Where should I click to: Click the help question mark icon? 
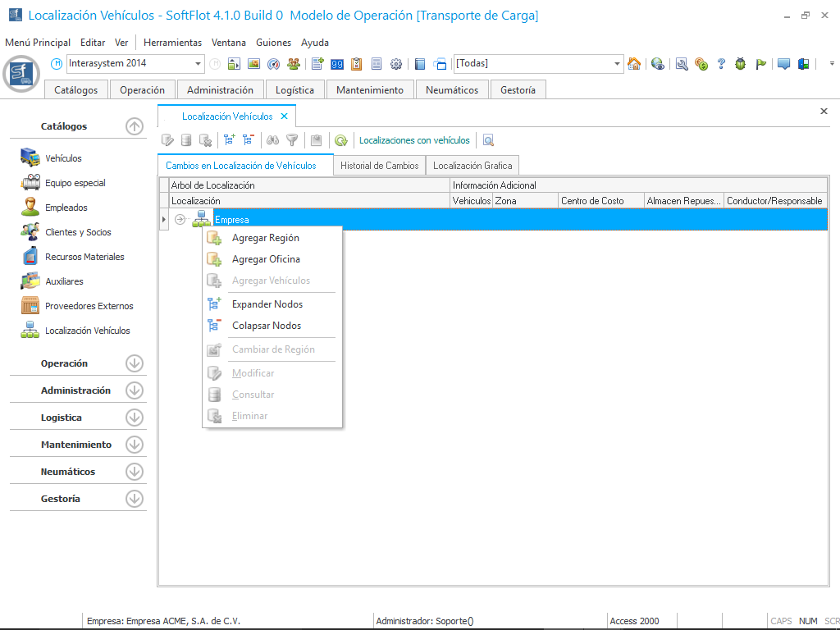click(x=721, y=64)
